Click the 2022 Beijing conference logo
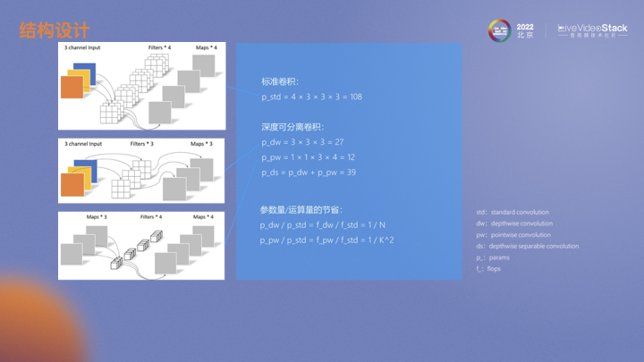644x362 pixels. point(511,30)
